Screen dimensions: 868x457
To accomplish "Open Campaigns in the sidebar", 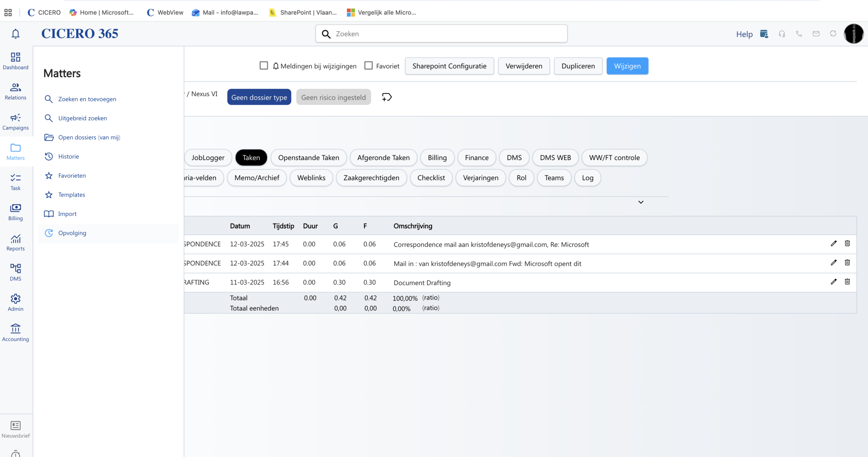I will coord(16,121).
